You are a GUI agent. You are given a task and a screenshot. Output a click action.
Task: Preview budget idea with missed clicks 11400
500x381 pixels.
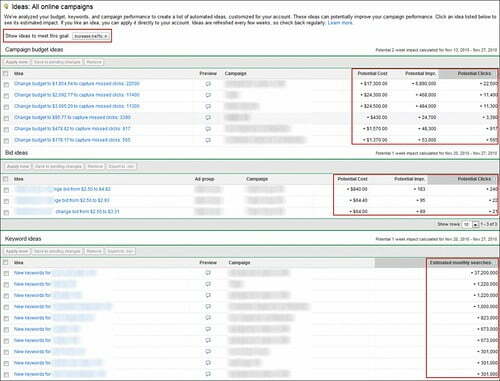pos(208,95)
